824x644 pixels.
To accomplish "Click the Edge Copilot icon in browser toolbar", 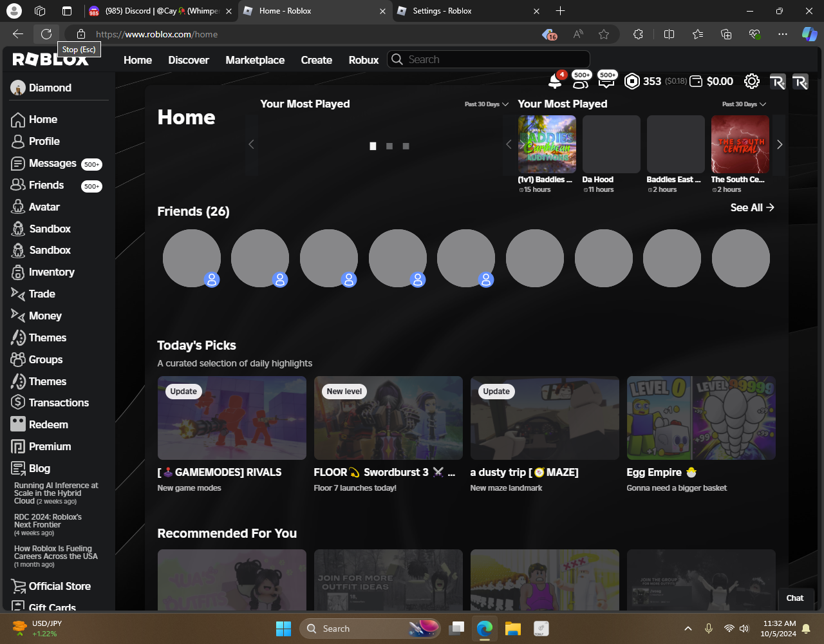I will 809,34.
